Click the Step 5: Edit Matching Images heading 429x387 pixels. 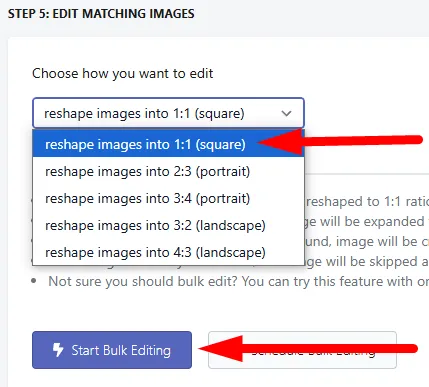101,14
